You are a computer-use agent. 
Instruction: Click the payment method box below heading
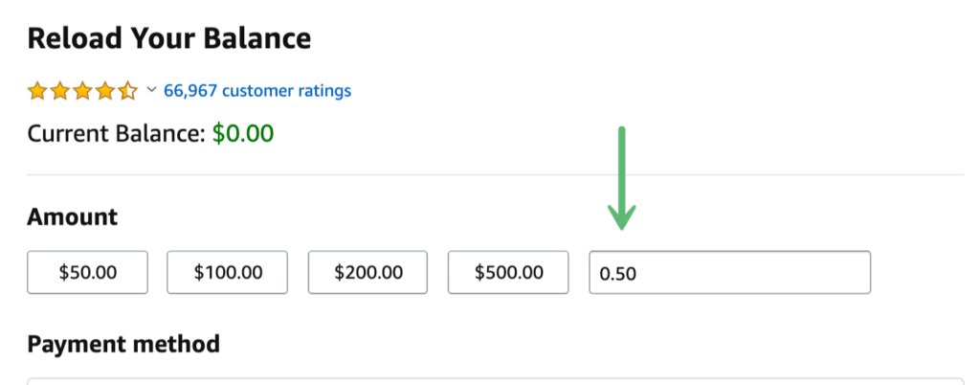coord(496,381)
